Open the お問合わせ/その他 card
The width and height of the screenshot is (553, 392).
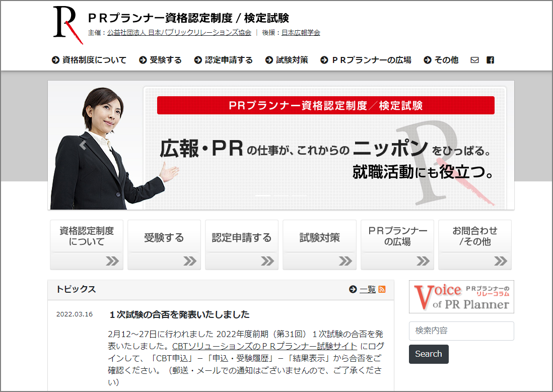pyautogui.click(x=475, y=245)
